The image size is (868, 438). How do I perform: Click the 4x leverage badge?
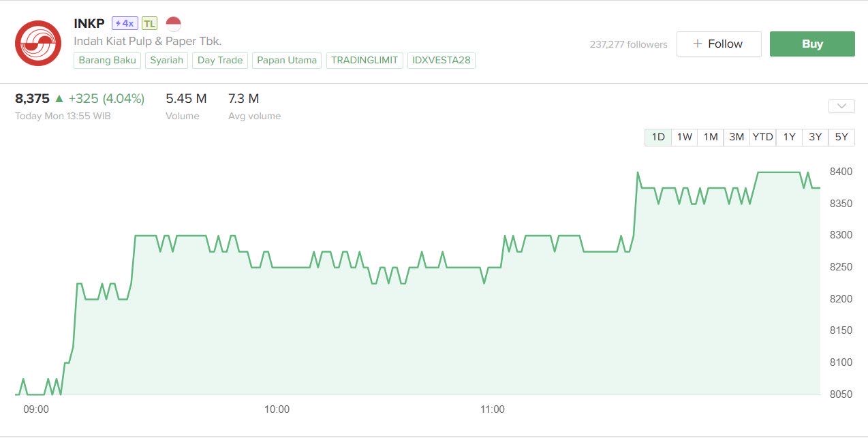pos(125,23)
